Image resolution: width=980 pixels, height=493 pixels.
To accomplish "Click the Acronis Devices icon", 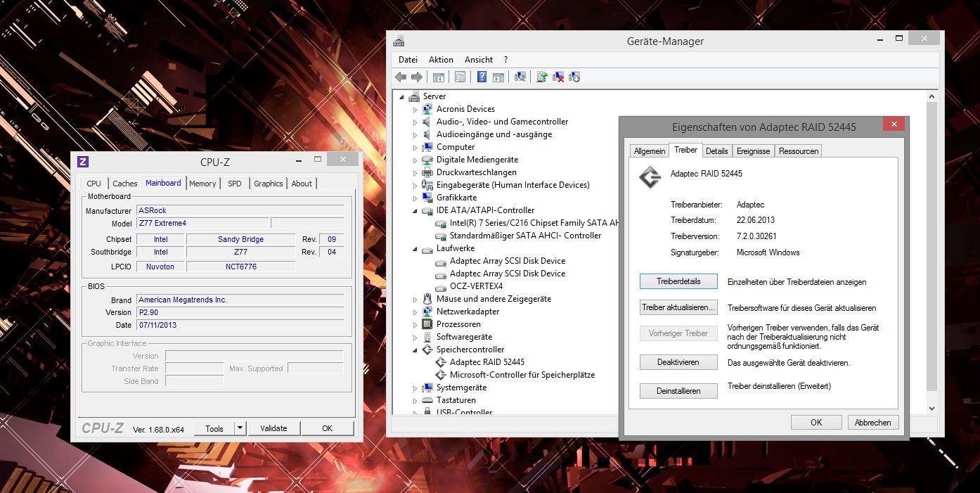I will 427,109.
